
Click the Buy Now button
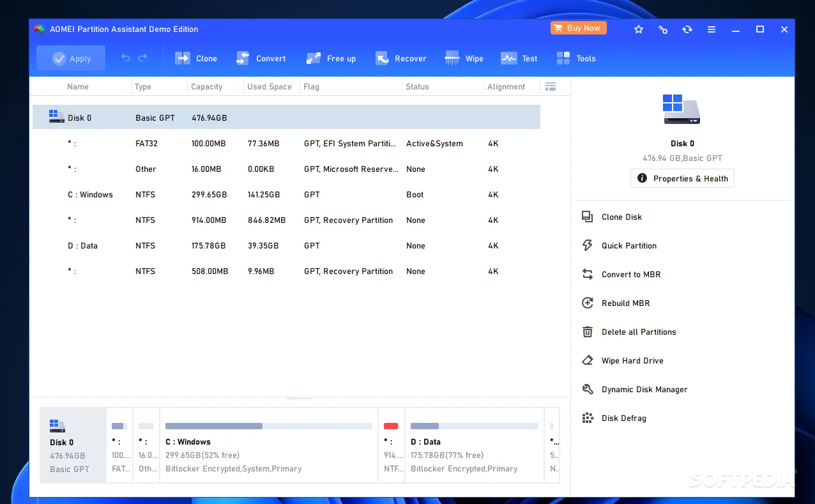click(578, 28)
